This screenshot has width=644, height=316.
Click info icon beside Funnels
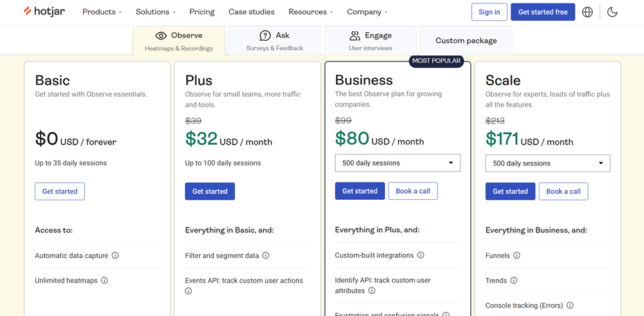517,255
